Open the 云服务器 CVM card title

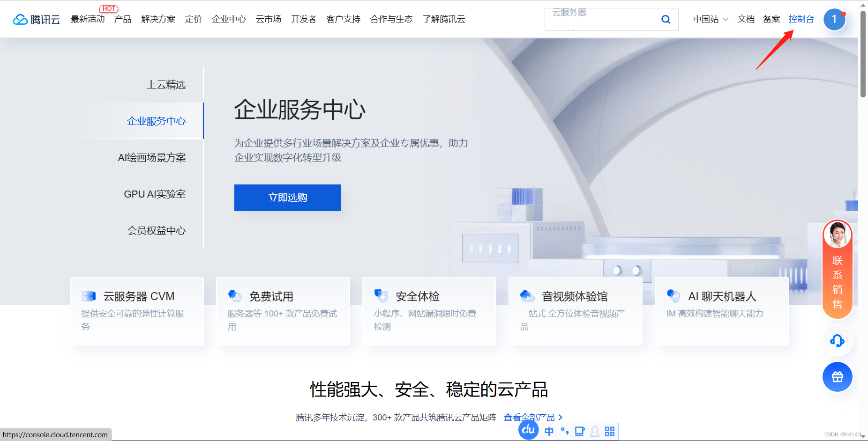pyautogui.click(x=139, y=296)
